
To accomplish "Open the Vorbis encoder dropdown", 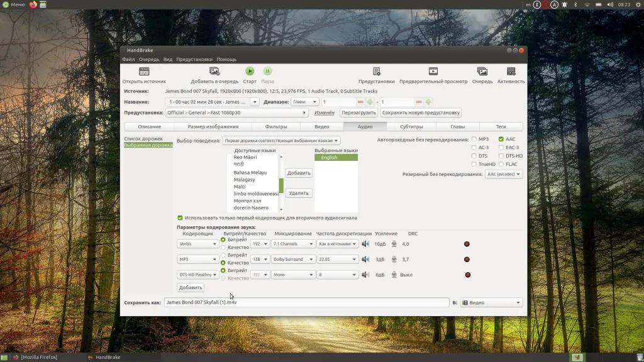I will point(197,244).
